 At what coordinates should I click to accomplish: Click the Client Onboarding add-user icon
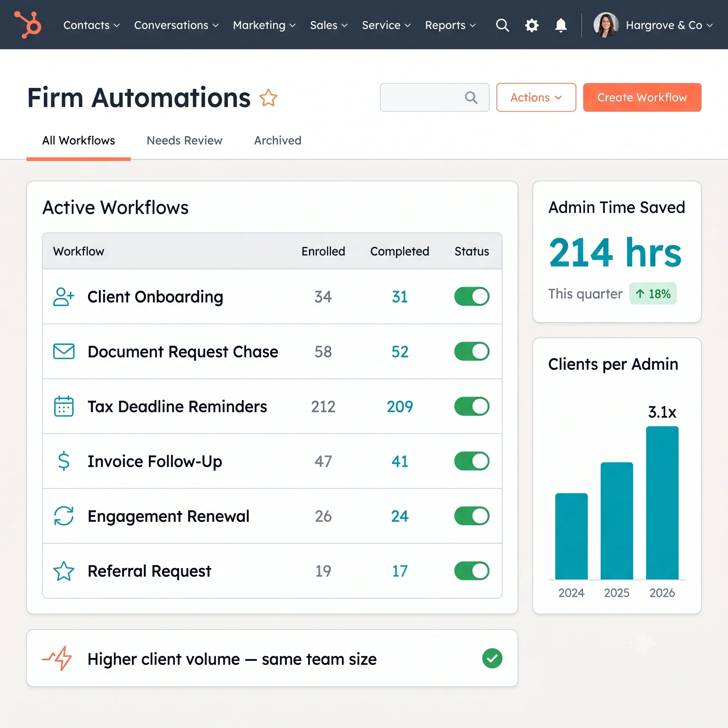64,296
